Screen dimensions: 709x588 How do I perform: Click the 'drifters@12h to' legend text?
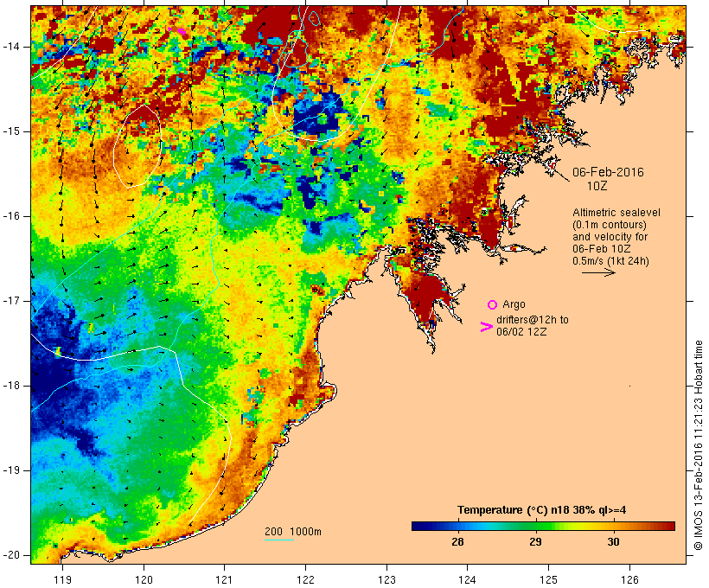pos(533,320)
